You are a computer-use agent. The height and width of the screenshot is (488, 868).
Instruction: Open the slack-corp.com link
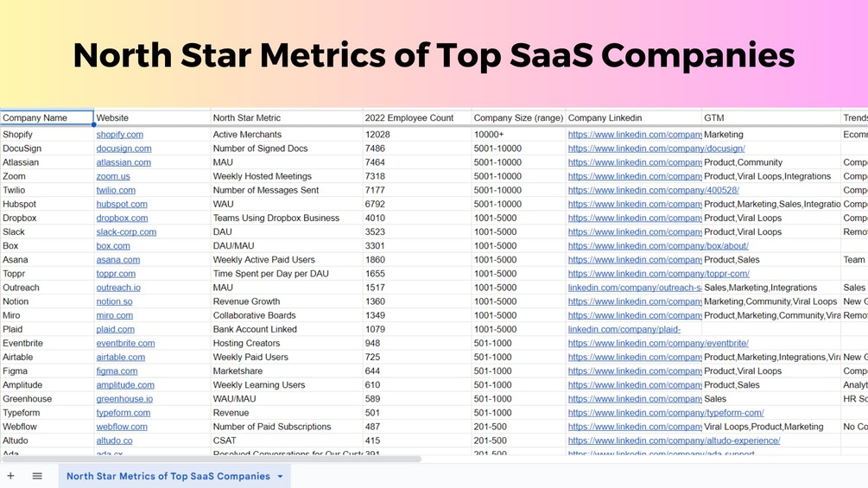click(x=126, y=231)
